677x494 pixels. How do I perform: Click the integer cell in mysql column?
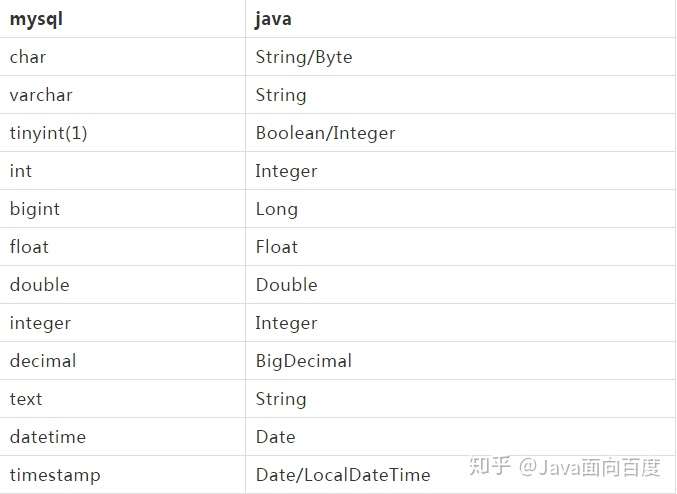point(40,323)
